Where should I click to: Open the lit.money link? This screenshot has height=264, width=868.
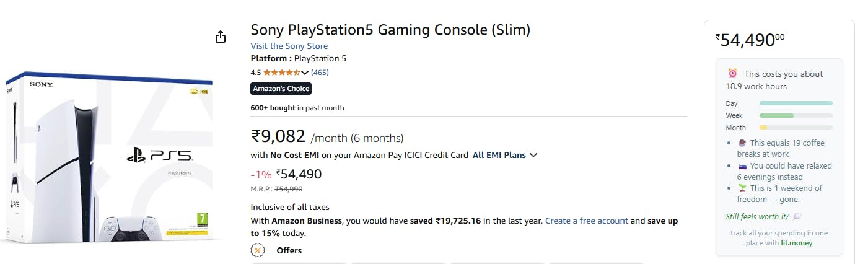796,243
